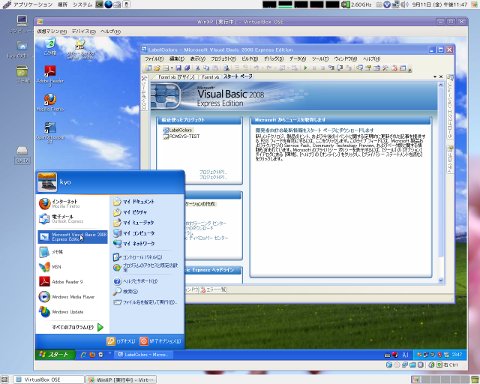Open Help and Support (ヘルプとサポート)

coord(135,281)
